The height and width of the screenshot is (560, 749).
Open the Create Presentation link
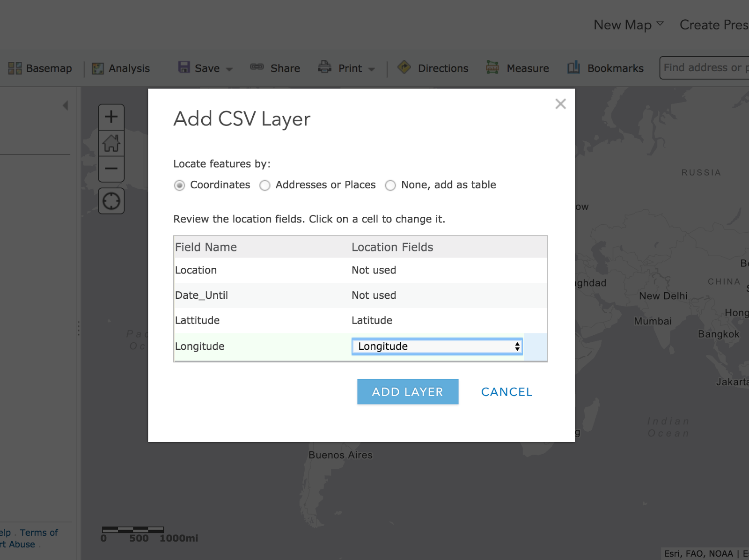(x=714, y=25)
